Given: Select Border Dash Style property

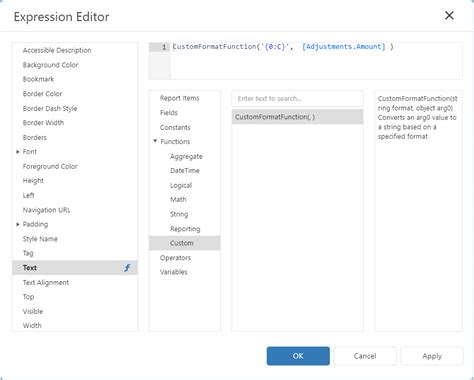Looking at the screenshot, I should (x=75, y=108).
